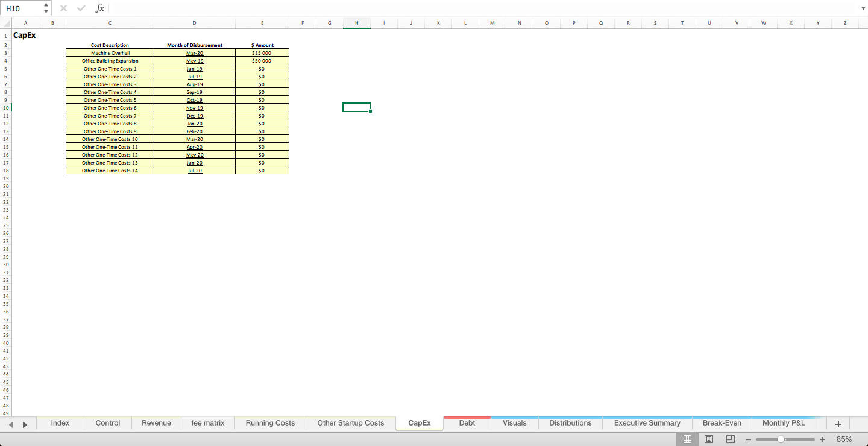
Task: Click the next sheet navigation arrow
Action: pyautogui.click(x=25, y=424)
